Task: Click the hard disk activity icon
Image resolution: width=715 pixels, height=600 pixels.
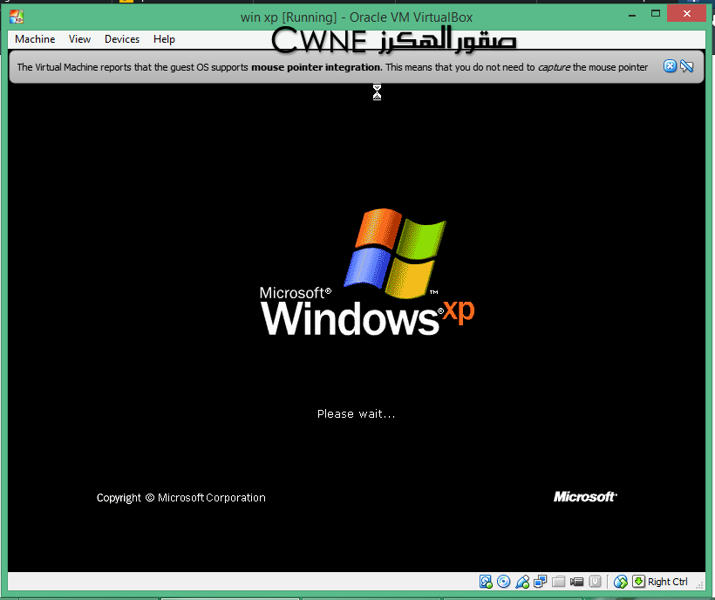Action: coord(486,581)
